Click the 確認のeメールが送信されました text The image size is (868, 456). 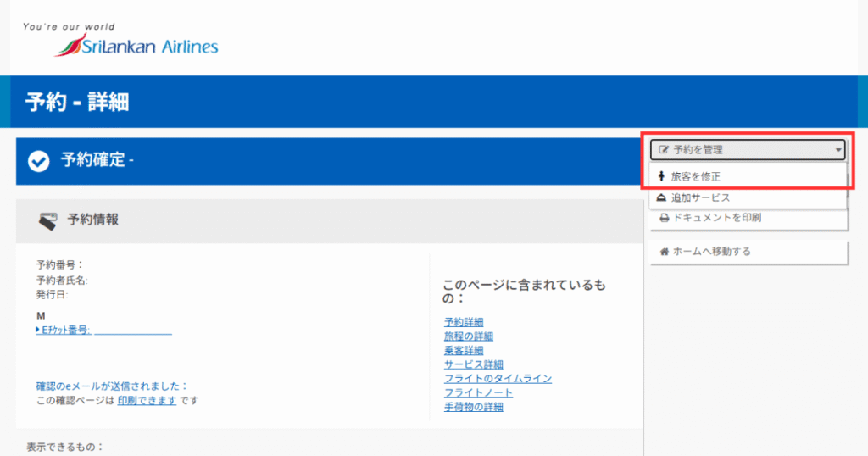pos(113,386)
